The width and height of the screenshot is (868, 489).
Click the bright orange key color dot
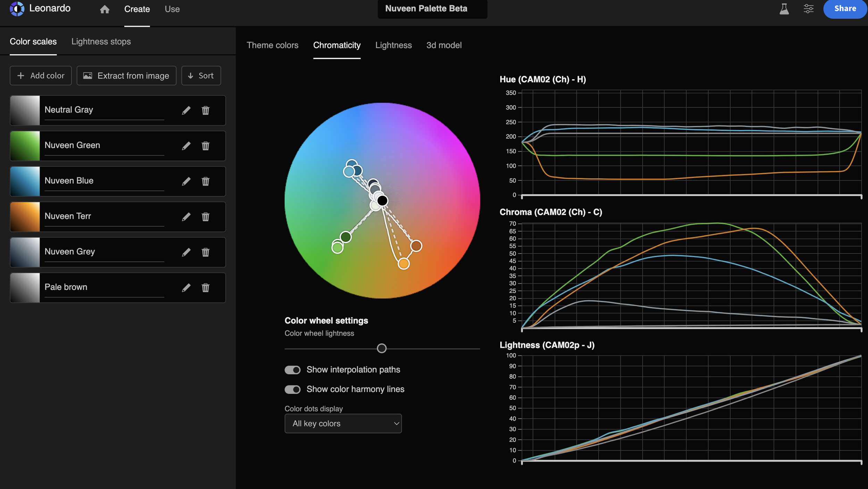click(x=403, y=264)
